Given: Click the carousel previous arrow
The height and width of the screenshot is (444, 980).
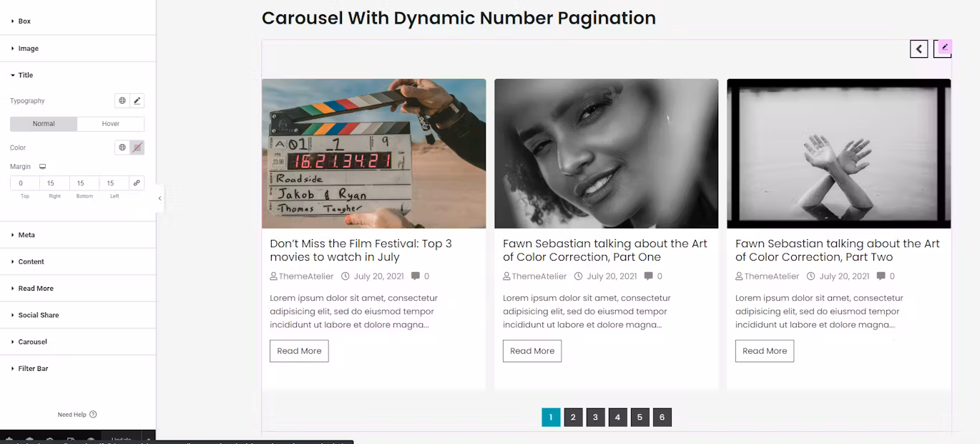Looking at the screenshot, I should [x=919, y=49].
